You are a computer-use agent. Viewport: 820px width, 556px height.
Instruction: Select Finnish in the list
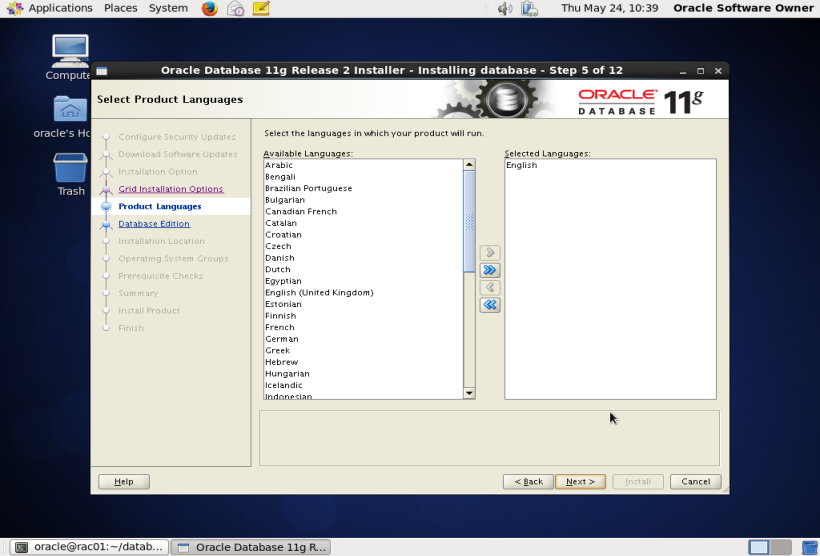pyautogui.click(x=363, y=315)
